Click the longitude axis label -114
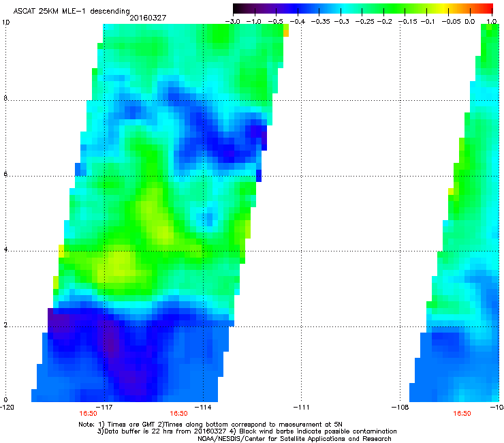 [x=203, y=408]
